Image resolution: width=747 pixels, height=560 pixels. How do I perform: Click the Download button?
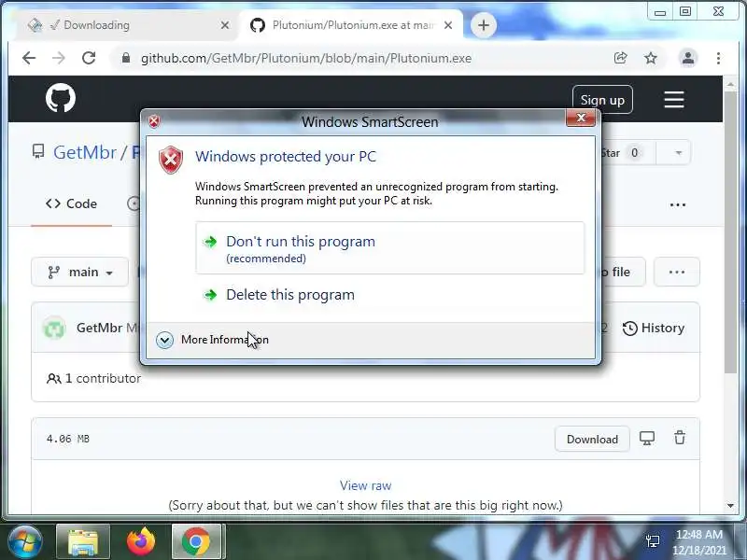click(x=592, y=439)
